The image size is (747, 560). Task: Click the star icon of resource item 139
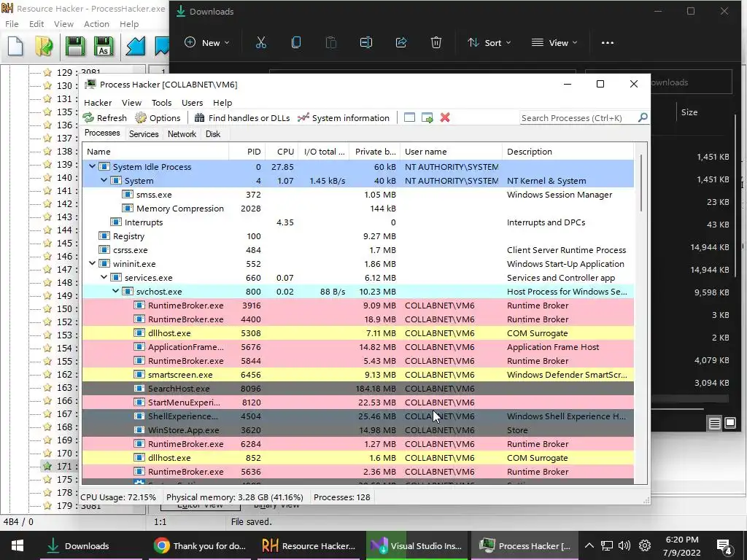click(x=47, y=164)
